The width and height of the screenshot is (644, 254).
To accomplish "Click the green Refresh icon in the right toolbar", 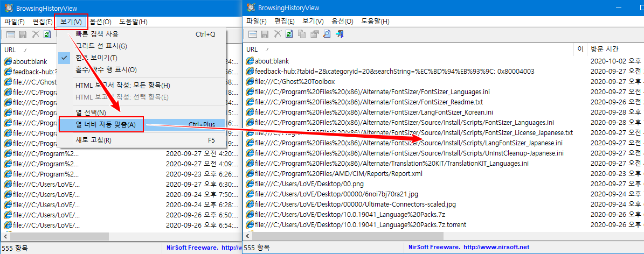I will pos(289,34).
